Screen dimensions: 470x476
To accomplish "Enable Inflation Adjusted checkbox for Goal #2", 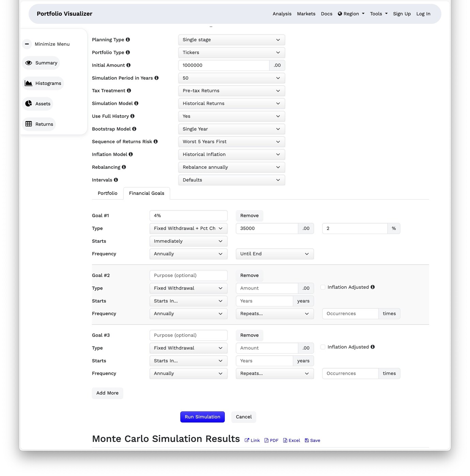I will [x=323, y=287].
